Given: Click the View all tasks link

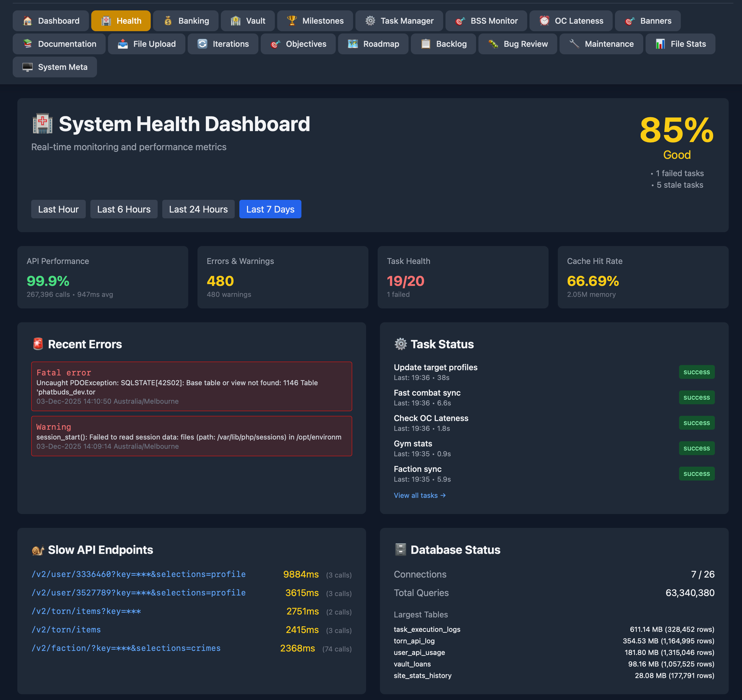Looking at the screenshot, I should coord(420,496).
